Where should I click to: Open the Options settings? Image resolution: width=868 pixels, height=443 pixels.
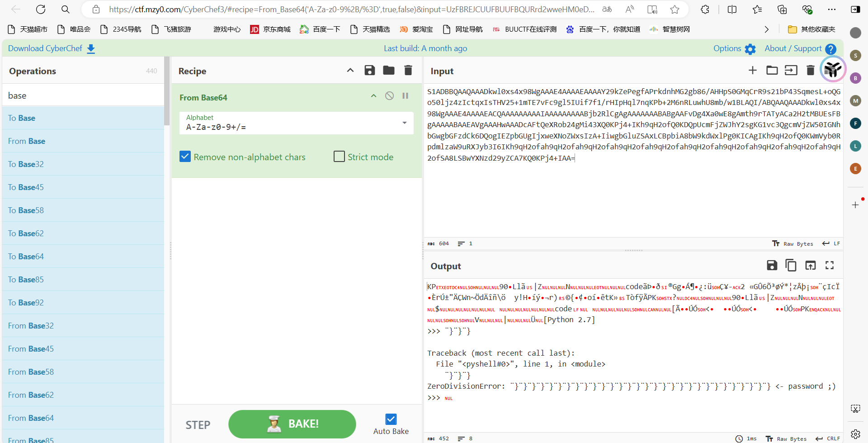(x=734, y=48)
